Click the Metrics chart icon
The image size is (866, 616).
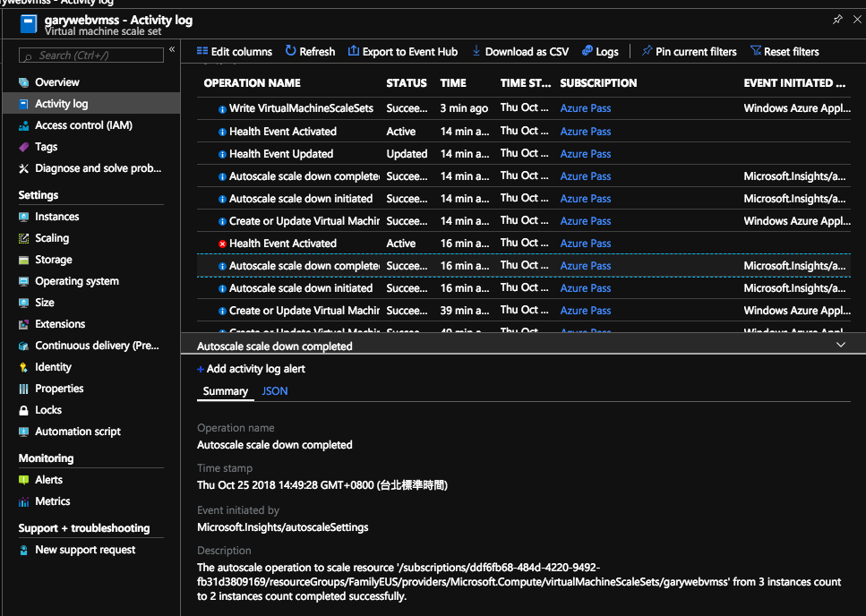click(x=24, y=501)
